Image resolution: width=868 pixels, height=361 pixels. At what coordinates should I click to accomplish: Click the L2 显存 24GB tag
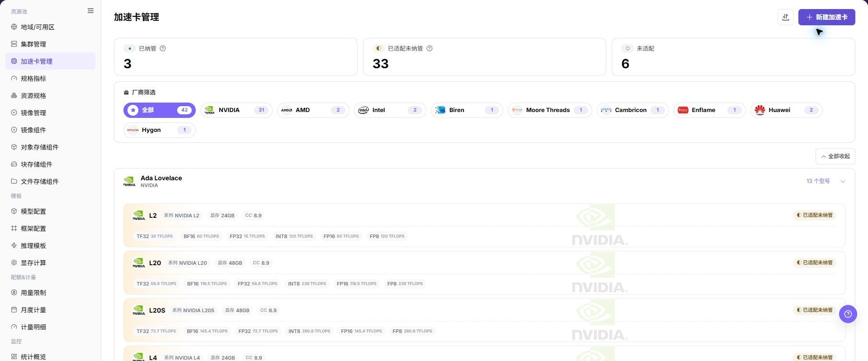[x=222, y=216]
